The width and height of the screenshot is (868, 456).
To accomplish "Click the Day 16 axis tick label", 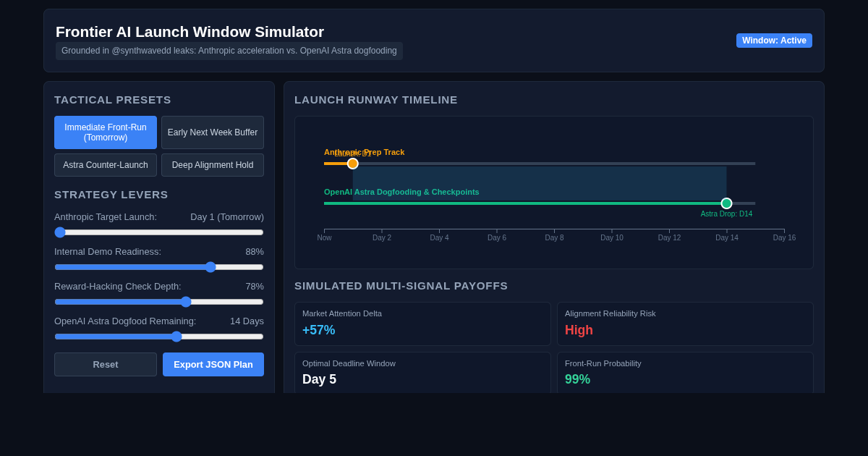I will [x=784, y=238].
